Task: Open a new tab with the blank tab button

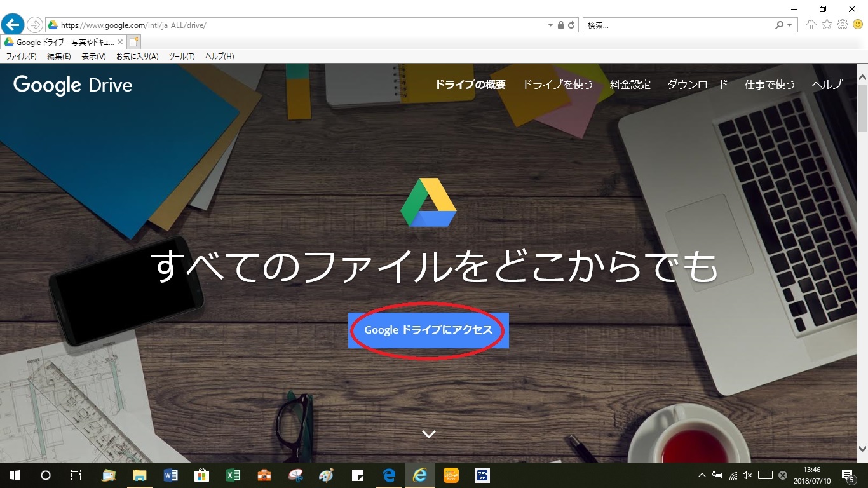Action: click(133, 42)
